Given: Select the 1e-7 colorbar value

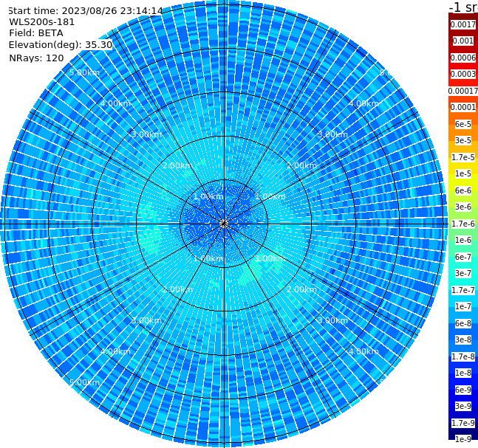Looking at the screenshot, I should click(463, 306).
